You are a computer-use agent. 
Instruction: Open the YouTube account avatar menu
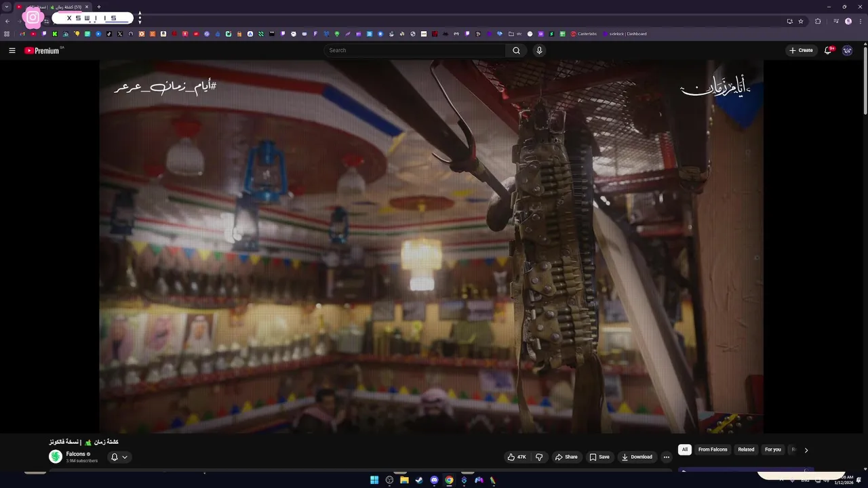pos(847,50)
